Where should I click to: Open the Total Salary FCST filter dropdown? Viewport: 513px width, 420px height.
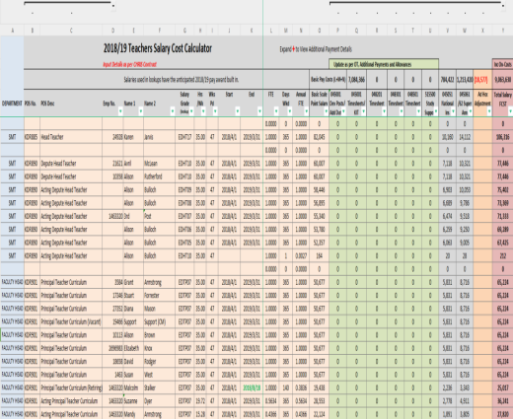coord(510,111)
